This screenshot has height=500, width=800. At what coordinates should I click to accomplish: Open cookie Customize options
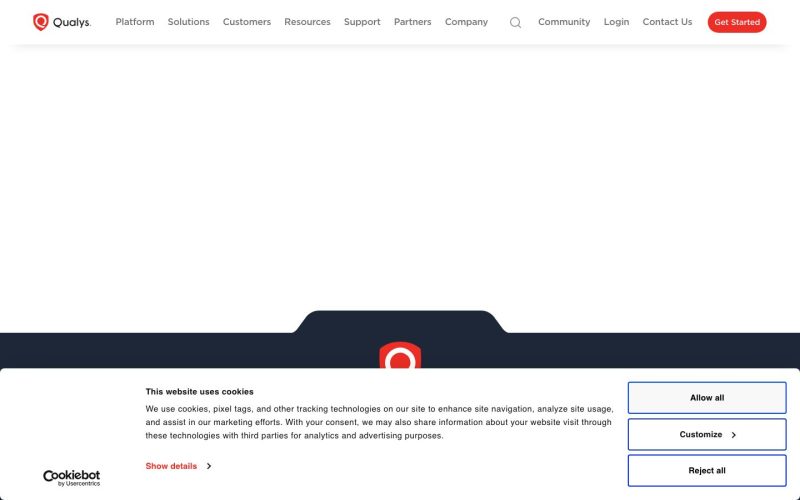pos(707,435)
